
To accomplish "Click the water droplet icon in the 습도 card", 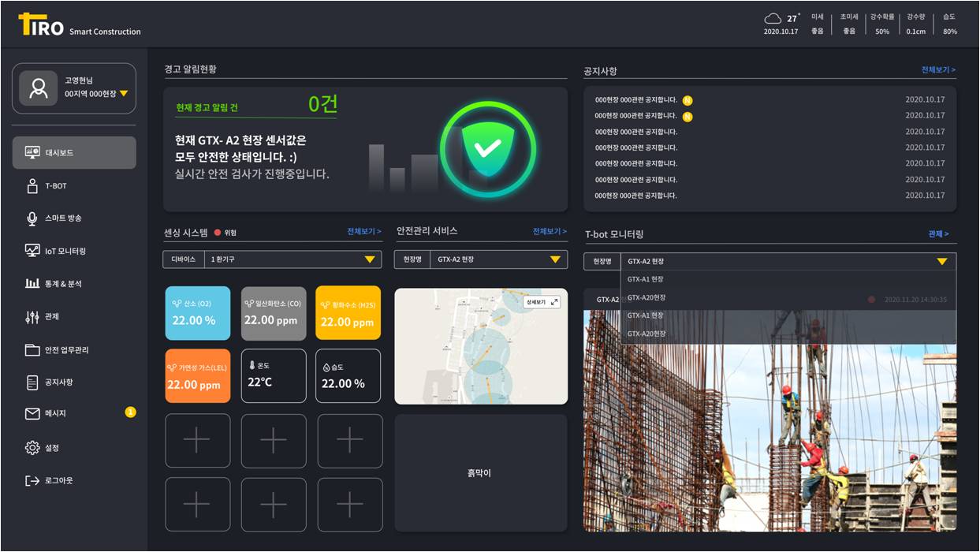I will tap(326, 367).
